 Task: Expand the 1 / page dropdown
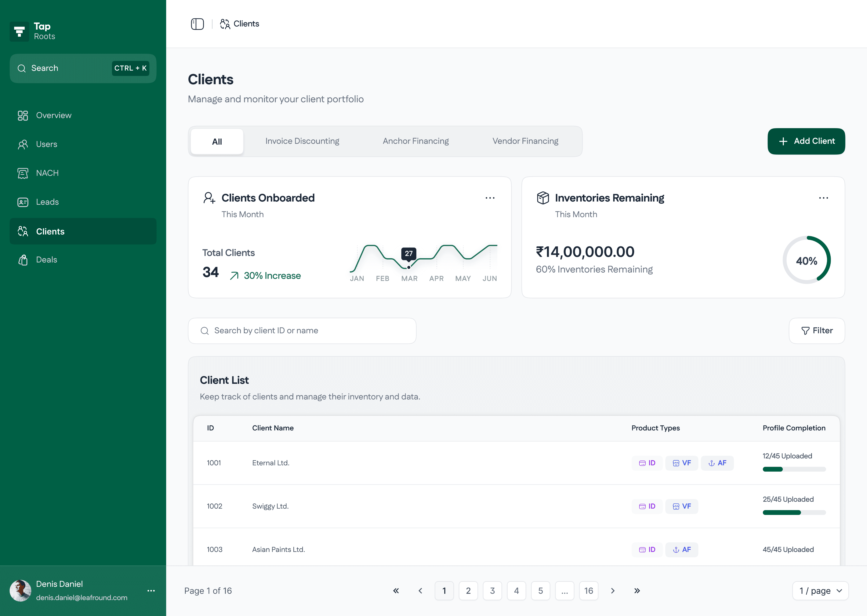click(820, 591)
